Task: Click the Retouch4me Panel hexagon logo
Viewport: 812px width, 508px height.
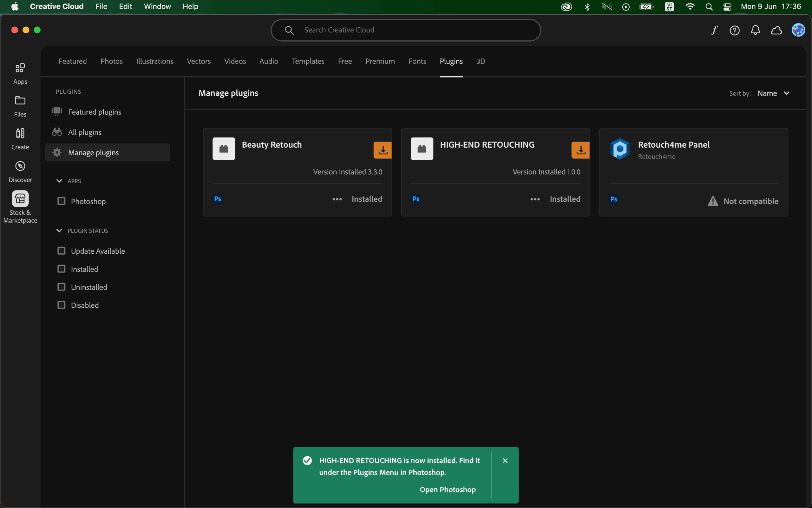Action: click(x=620, y=149)
